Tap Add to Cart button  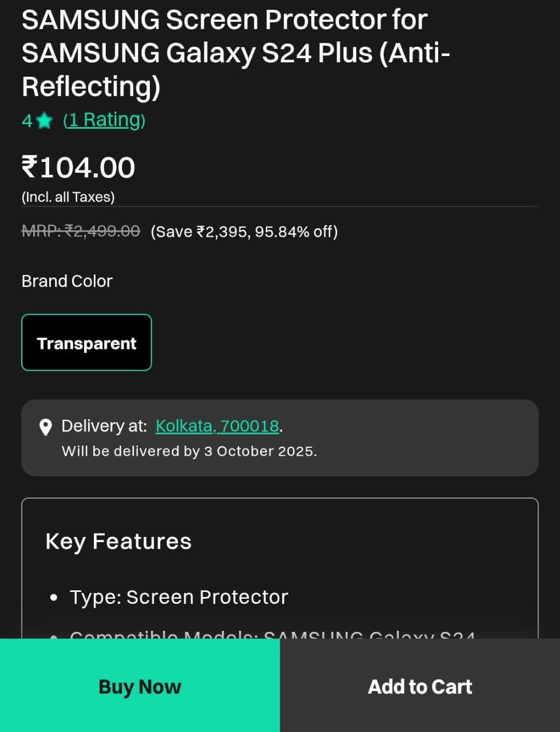point(420,686)
